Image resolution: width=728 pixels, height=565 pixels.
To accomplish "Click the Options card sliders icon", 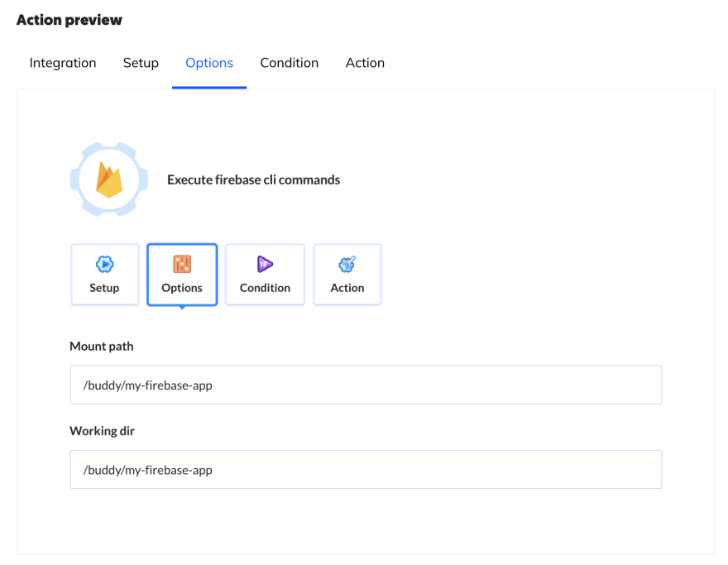I will click(x=182, y=264).
